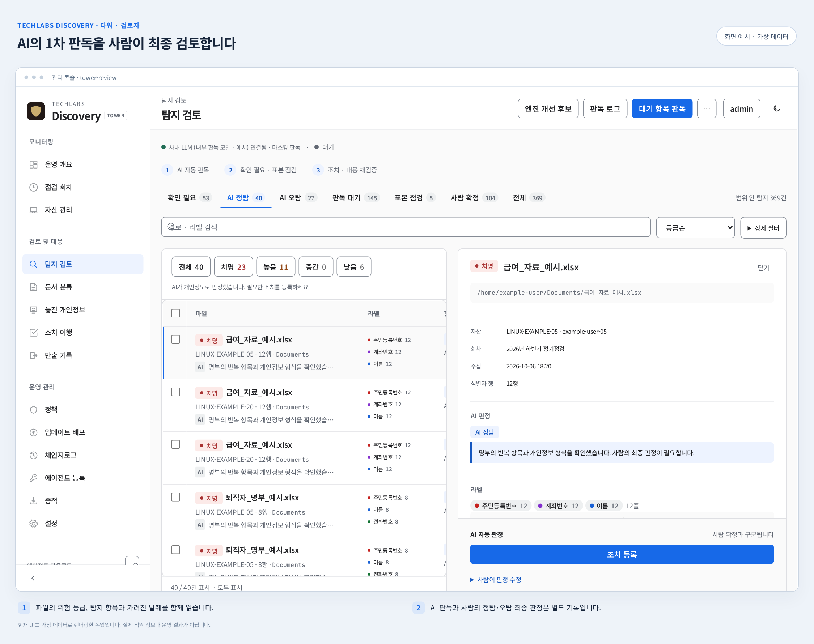Toggle dark mode moon icon
The width and height of the screenshot is (814, 644).
point(777,108)
